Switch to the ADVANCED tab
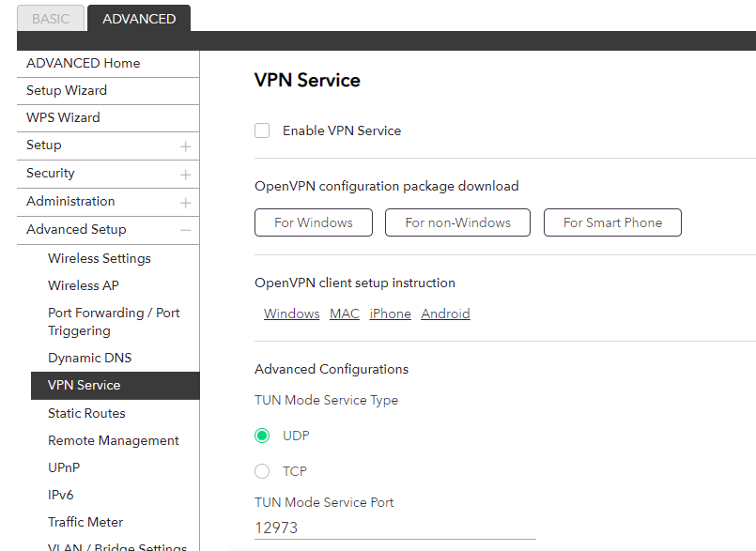 point(139,19)
